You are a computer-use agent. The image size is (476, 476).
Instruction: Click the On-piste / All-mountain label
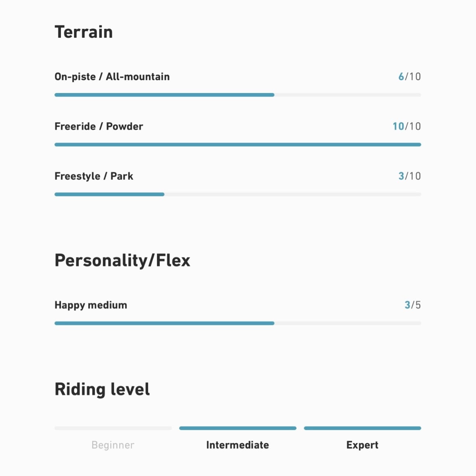click(112, 77)
